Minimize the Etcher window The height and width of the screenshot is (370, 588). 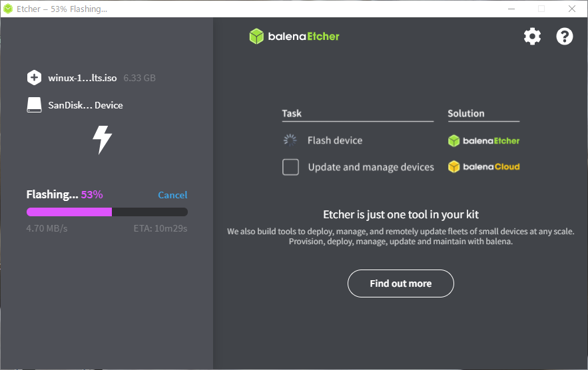pos(511,9)
